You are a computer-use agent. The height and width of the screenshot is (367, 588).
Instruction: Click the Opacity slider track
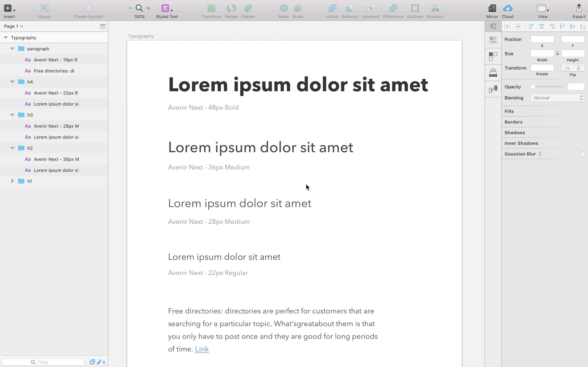click(x=548, y=87)
